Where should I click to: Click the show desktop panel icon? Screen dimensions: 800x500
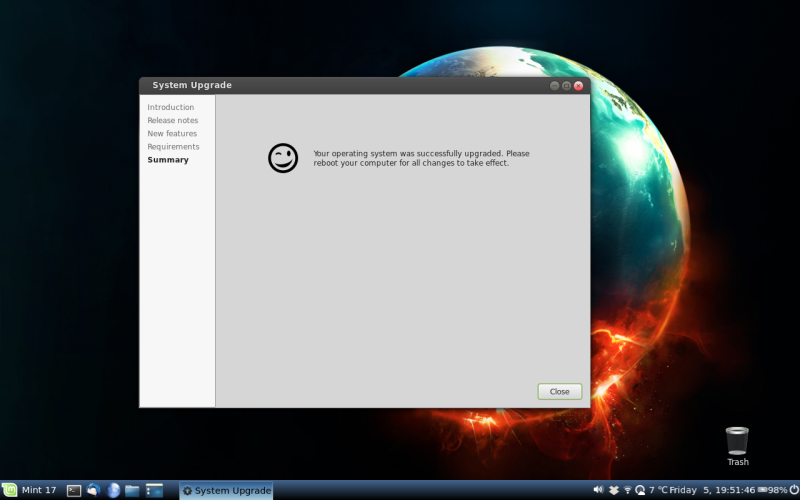[x=154, y=490]
